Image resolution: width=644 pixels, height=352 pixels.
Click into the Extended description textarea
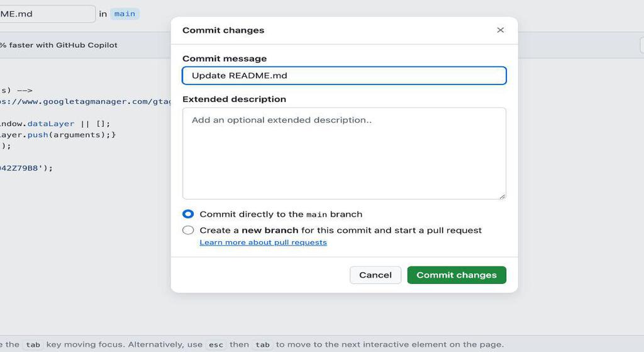(x=344, y=153)
